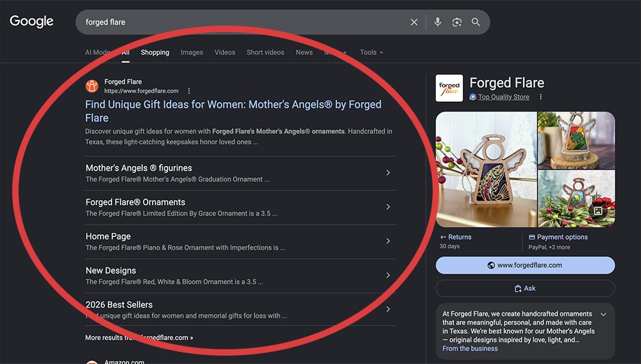
Task: Open three-dot menu beside forgedflare.com URL
Action: 189,91
